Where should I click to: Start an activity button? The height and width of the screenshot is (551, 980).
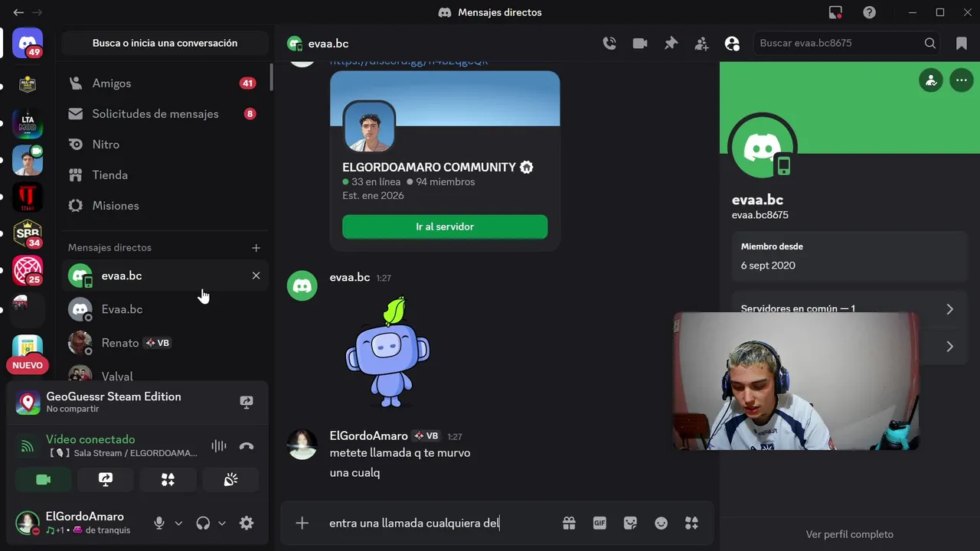[x=168, y=480]
